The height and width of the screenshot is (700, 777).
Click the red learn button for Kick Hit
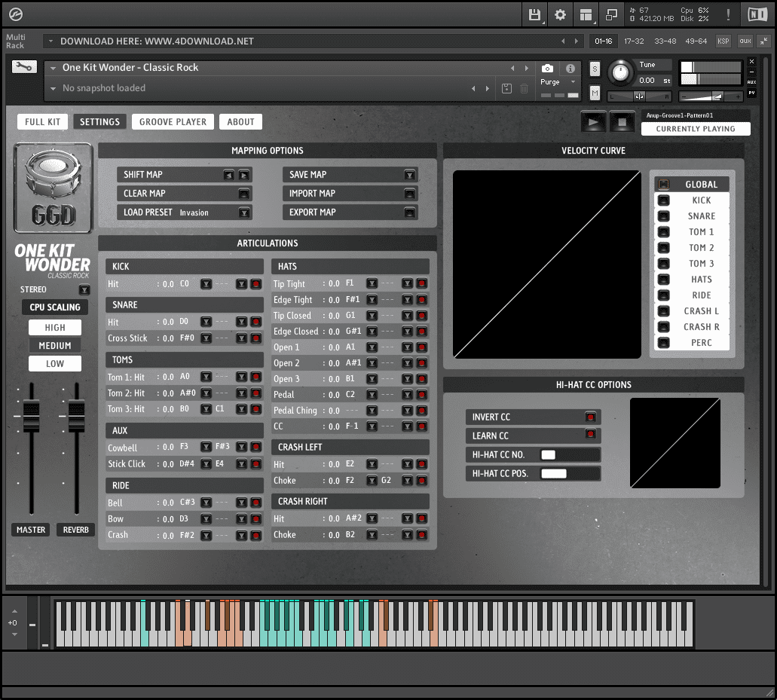tap(255, 284)
